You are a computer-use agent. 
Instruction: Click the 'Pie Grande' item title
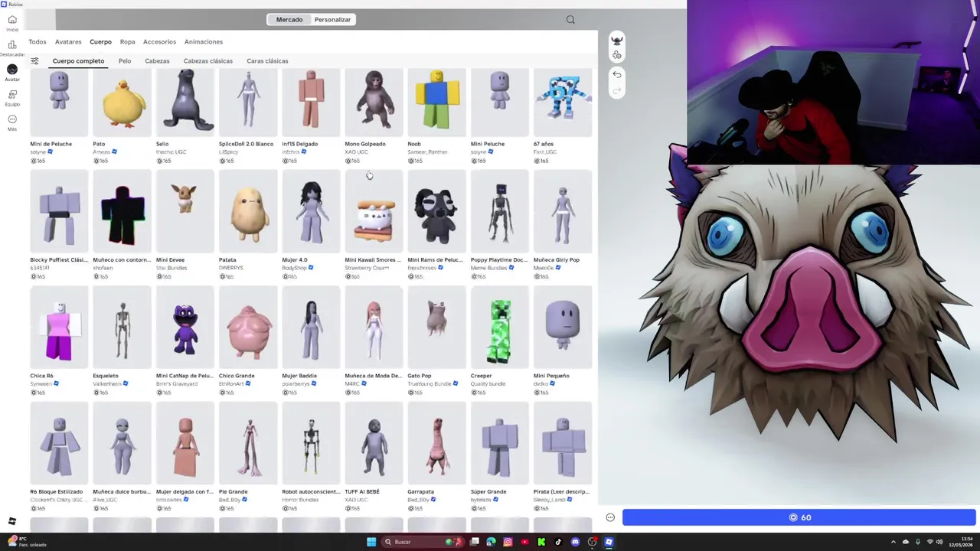tap(233, 492)
